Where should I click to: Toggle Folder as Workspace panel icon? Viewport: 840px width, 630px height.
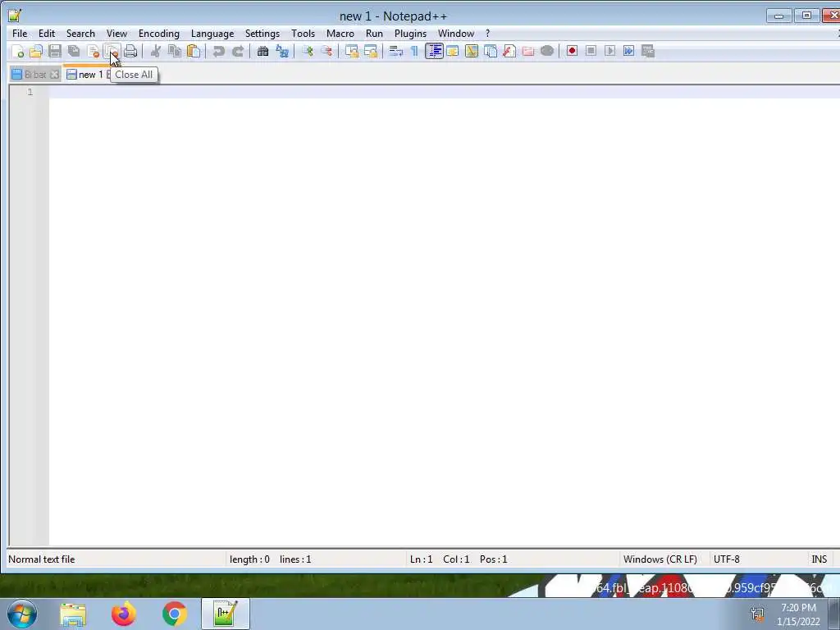(528, 51)
